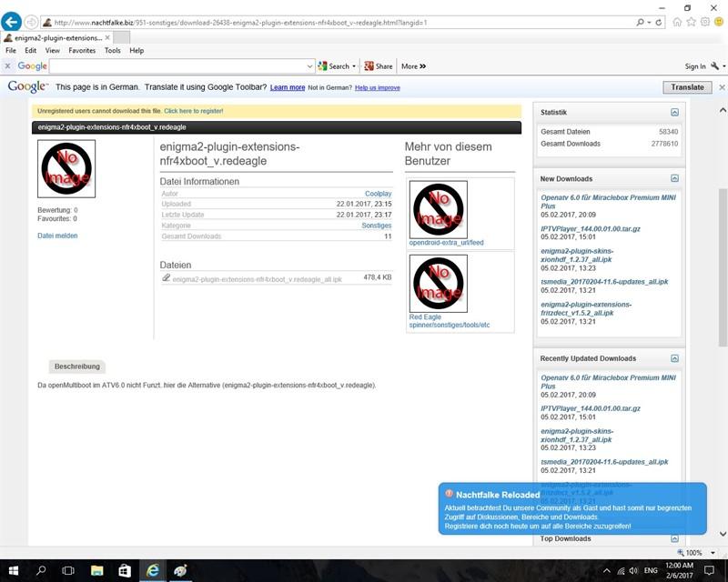The image size is (728, 582).
Task: Open the opendroid-extra_url/feed link
Action: tap(446, 243)
